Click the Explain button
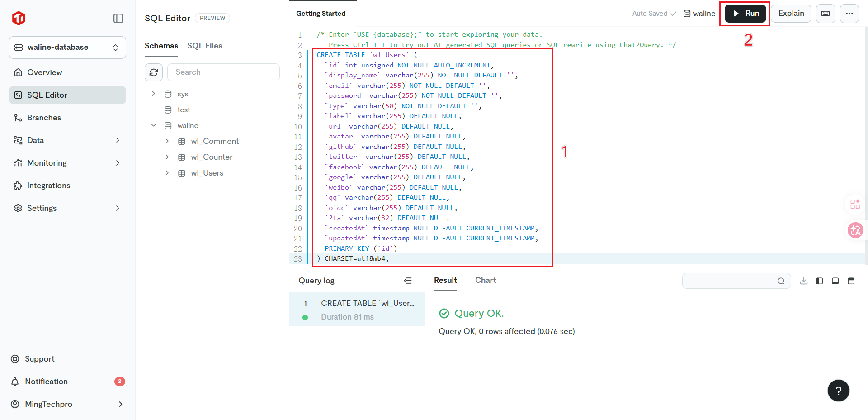Screen dimensions: 868x420 (x=791, y=14)
